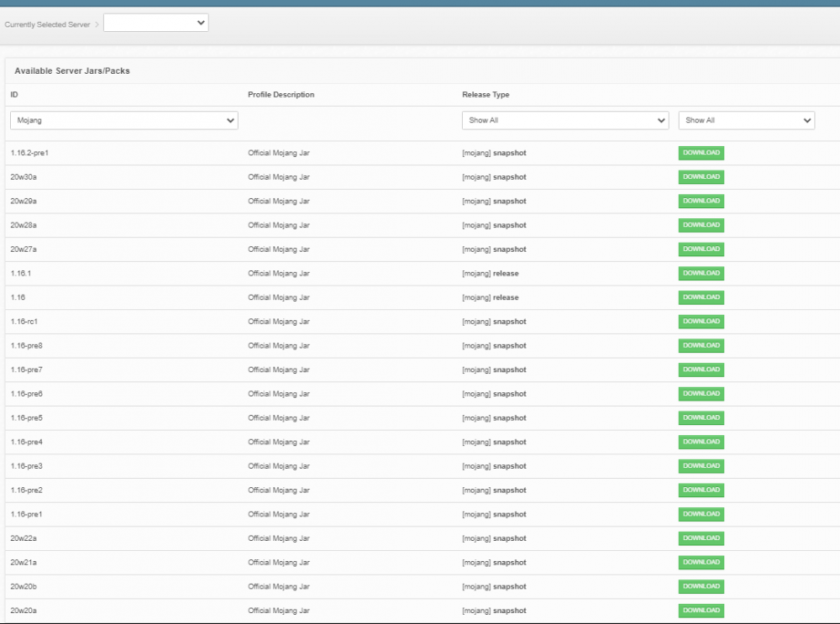This screenshot has width=840, height=624.
Task: Download the 20w30a snapshot jar
Action: coord(701,177)
